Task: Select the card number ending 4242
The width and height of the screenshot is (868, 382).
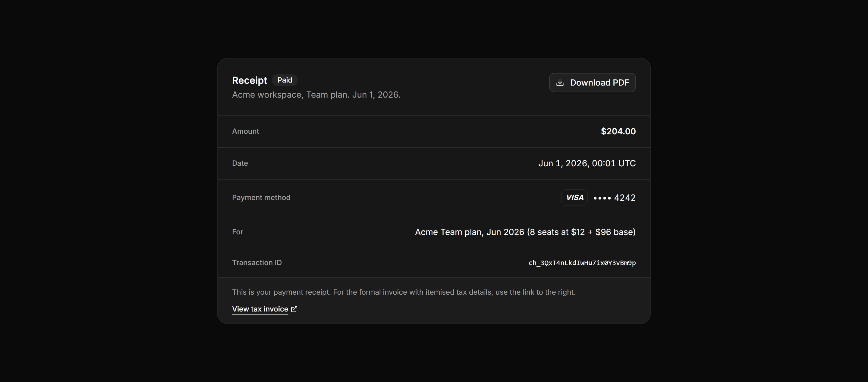Action: point(615,198)
